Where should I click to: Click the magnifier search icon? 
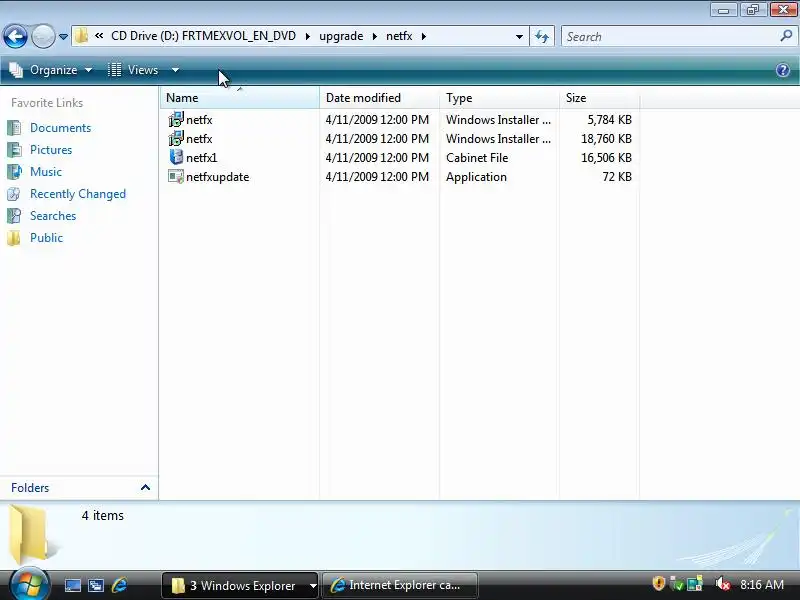pos(786,36)
